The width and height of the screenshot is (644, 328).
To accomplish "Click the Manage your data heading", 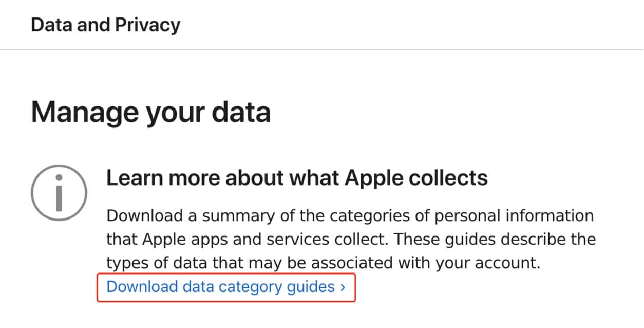I will coord(150,112).
